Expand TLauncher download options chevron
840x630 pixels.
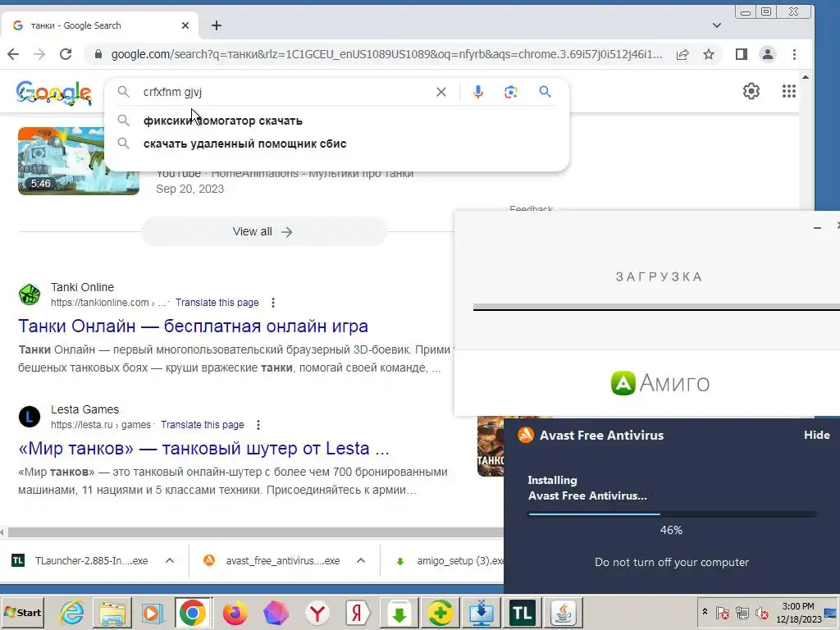170,561
